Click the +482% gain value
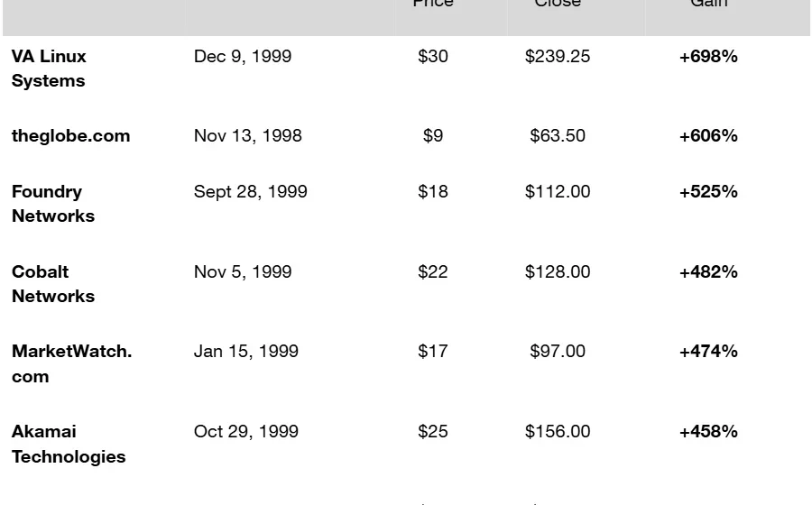 [708, 271]
